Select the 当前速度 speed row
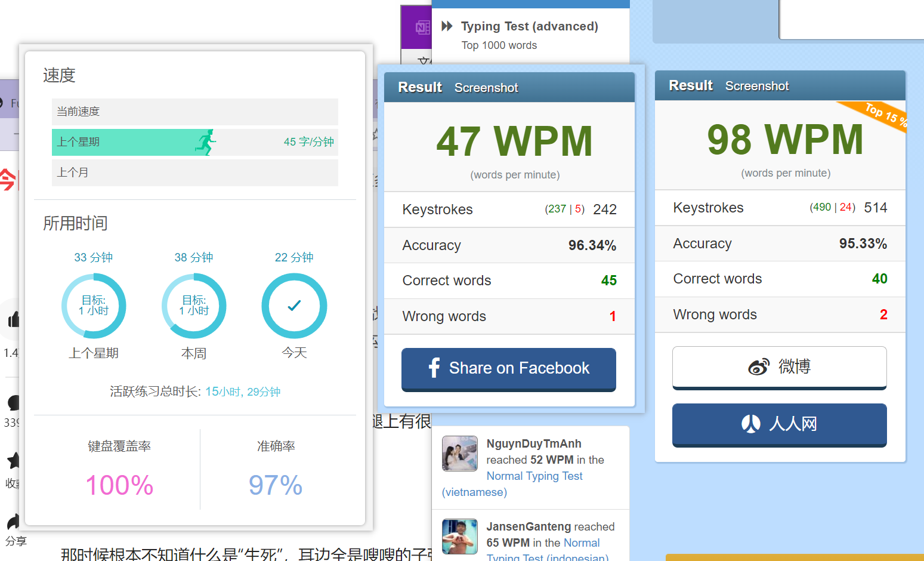The height and width of the screenshot is (561, 924). point(195,112)
